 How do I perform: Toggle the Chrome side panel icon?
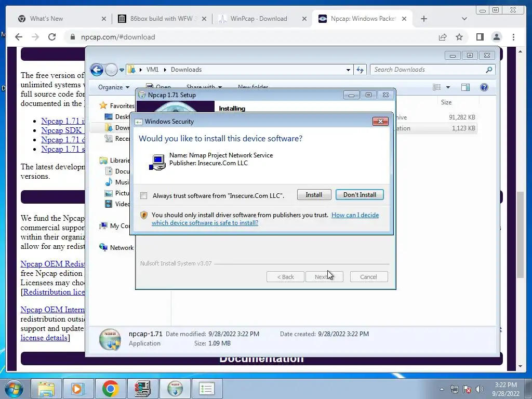[x=480, y=37]
